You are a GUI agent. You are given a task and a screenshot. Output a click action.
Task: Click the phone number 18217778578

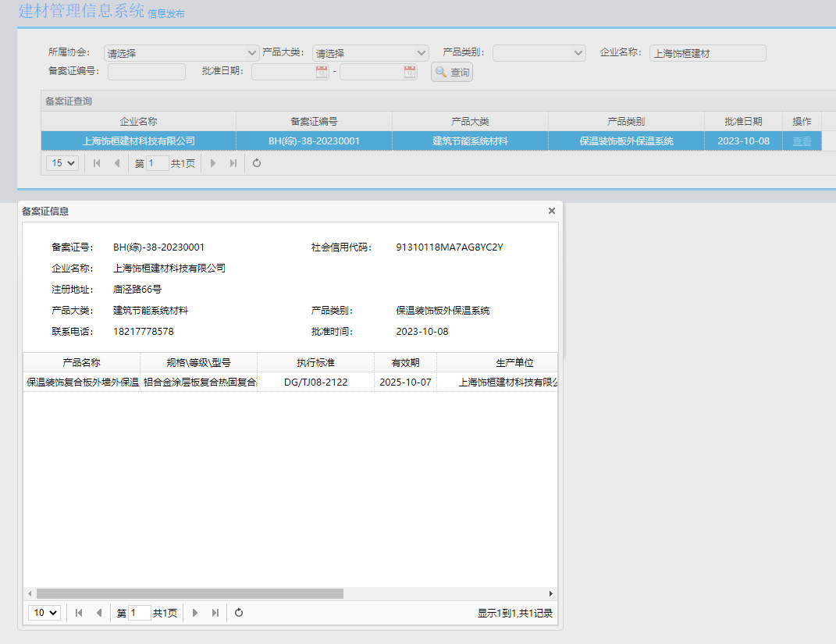coord(144,332)
